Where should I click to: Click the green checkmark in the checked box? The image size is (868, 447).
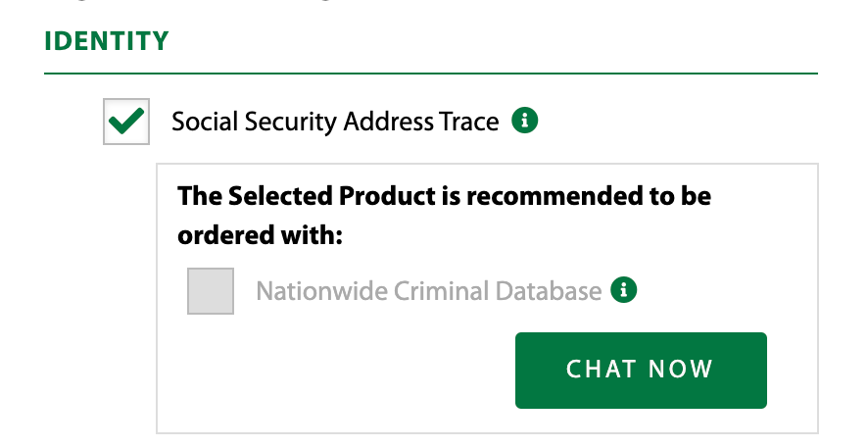[126, 122]
